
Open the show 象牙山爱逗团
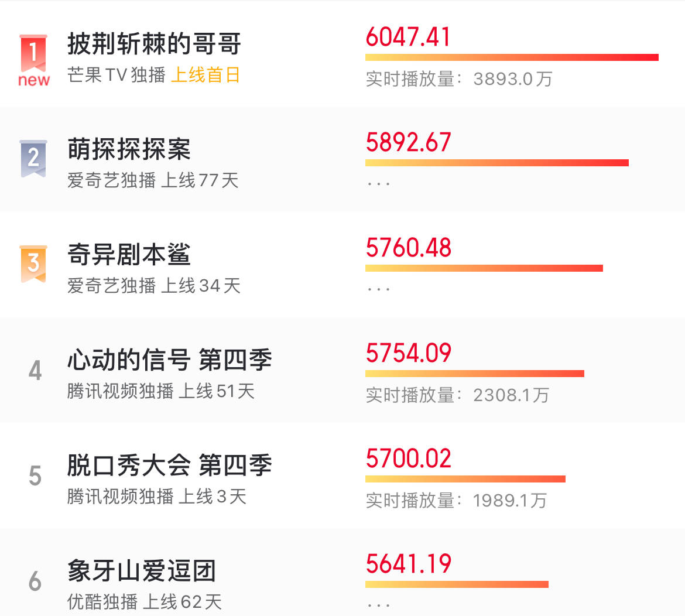click(142, 570)
